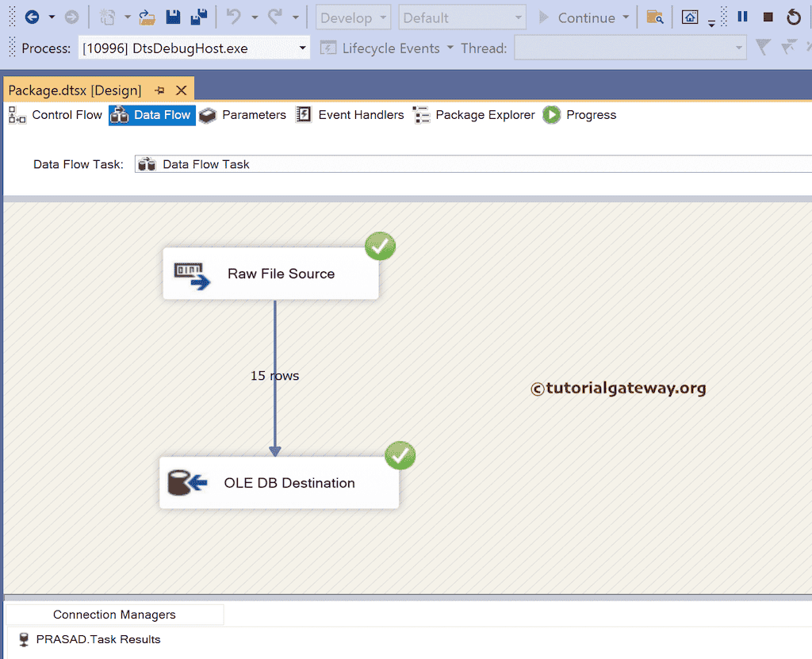
Task: Pause debugging with the Break All icon
Action: (742, 16)
